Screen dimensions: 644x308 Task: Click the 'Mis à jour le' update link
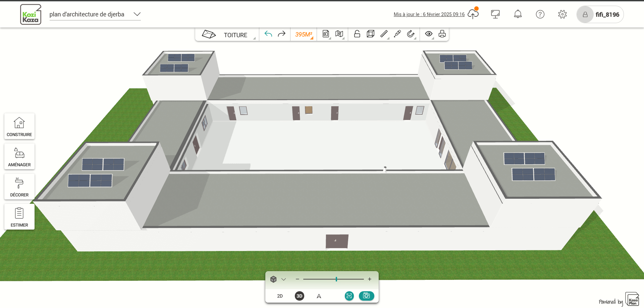tap(429, 14)
